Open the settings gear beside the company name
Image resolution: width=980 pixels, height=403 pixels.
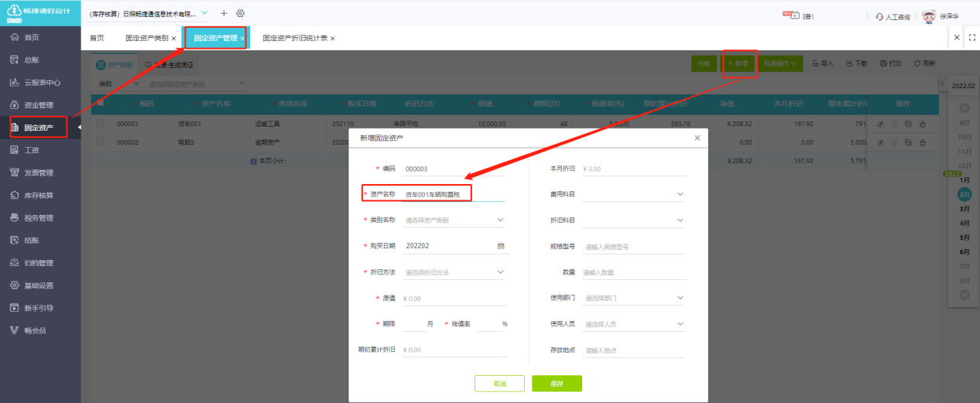click(x=241, y=14)
